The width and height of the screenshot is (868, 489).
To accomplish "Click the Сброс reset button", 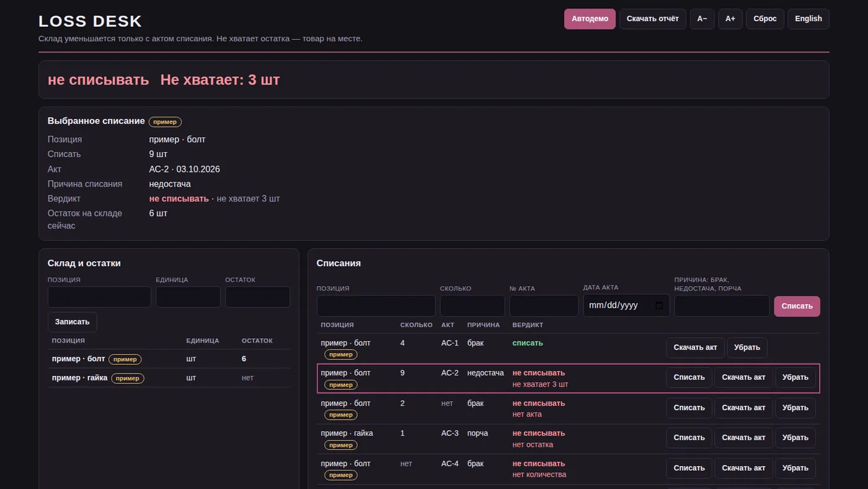I will (765, 19).
